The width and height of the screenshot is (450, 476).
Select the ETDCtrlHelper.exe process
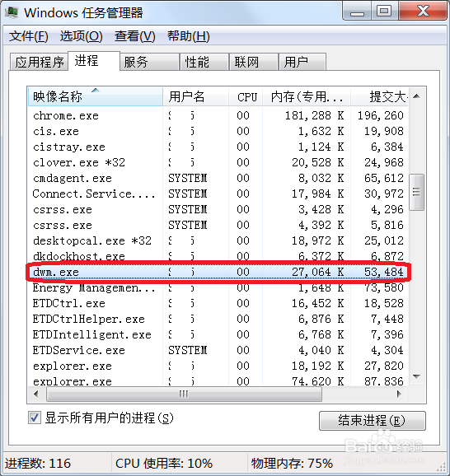pos(218,319)
